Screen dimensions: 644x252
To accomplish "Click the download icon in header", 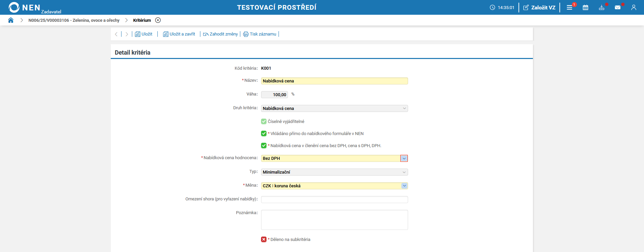I will (x=601, y=7).
